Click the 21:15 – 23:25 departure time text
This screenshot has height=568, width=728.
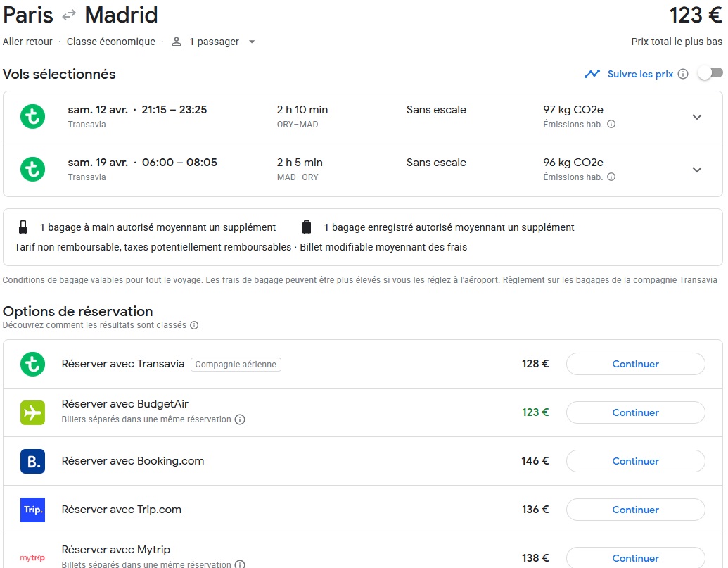click(x=174, y=110)
